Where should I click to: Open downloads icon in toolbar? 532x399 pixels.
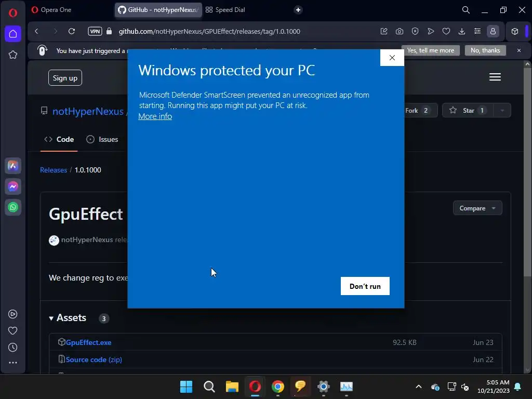[x=462, y=31]
